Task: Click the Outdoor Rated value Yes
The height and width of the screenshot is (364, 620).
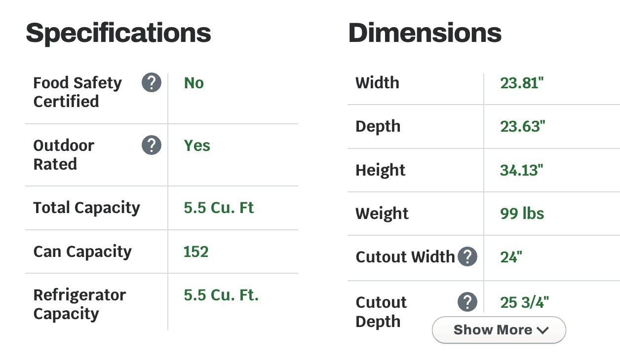Action: (197, 146)
